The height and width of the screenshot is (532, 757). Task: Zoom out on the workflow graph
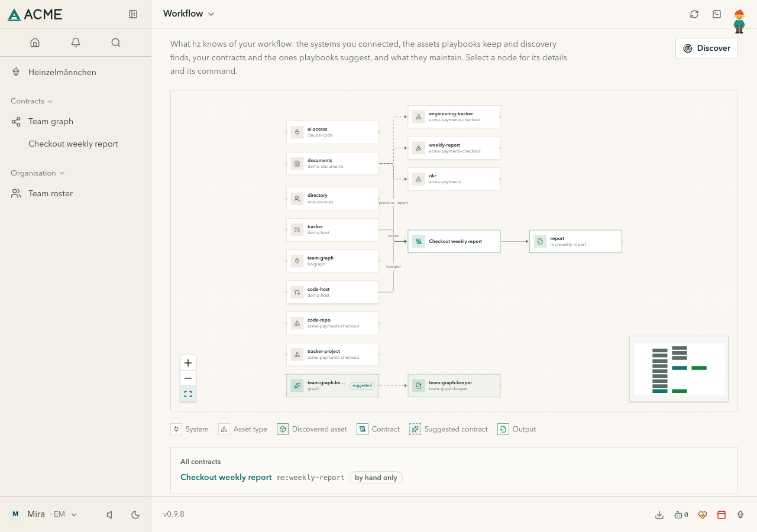tap(188, 378)
